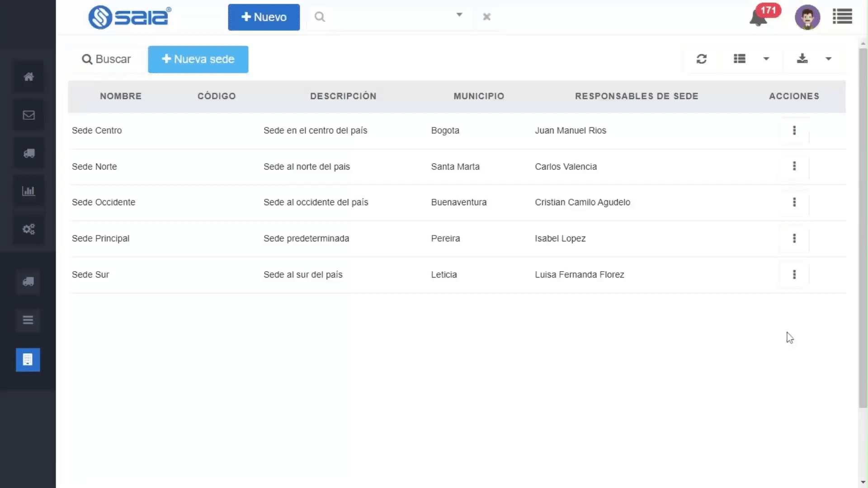This screenshot has height=488, width=868.
Task: Click the download export icon
Action: (802, 59)
